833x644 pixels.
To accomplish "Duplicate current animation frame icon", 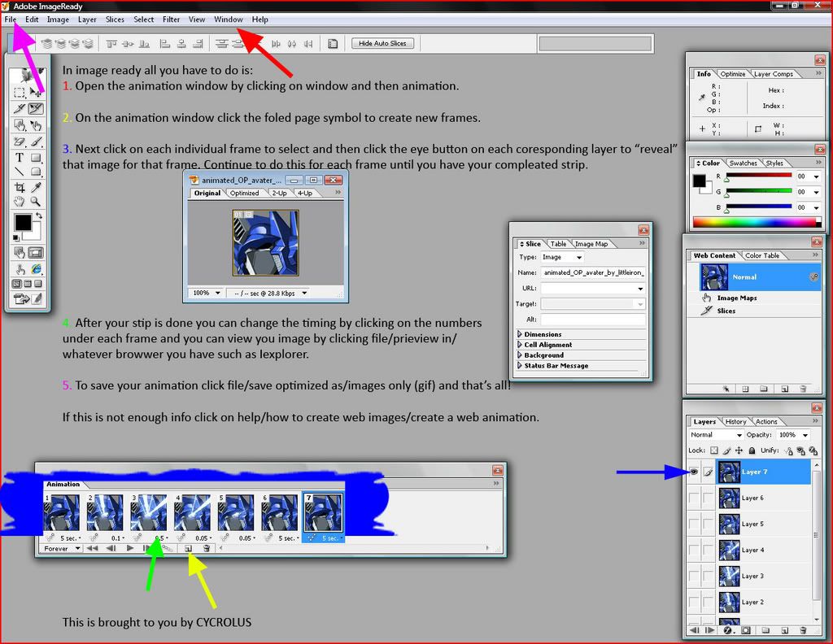I will 188,548.
